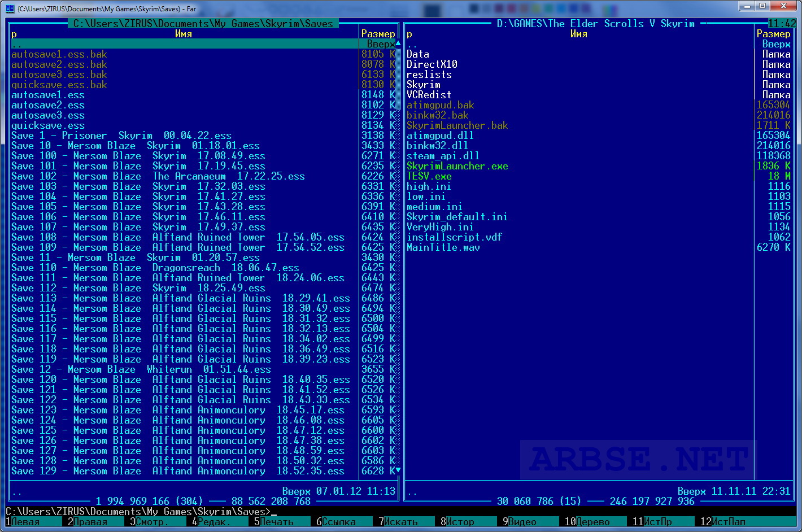Click F8 Истор key bar button

click(x=471, y=522)
